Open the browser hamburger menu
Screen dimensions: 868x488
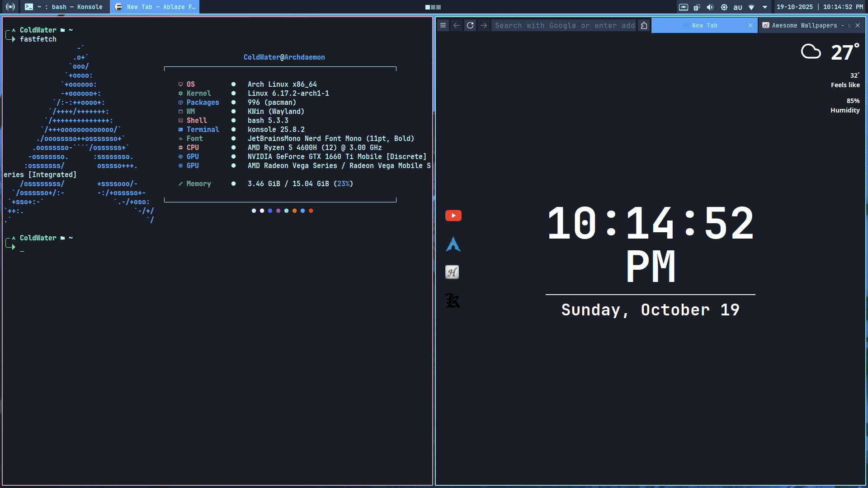click(443, 25)
